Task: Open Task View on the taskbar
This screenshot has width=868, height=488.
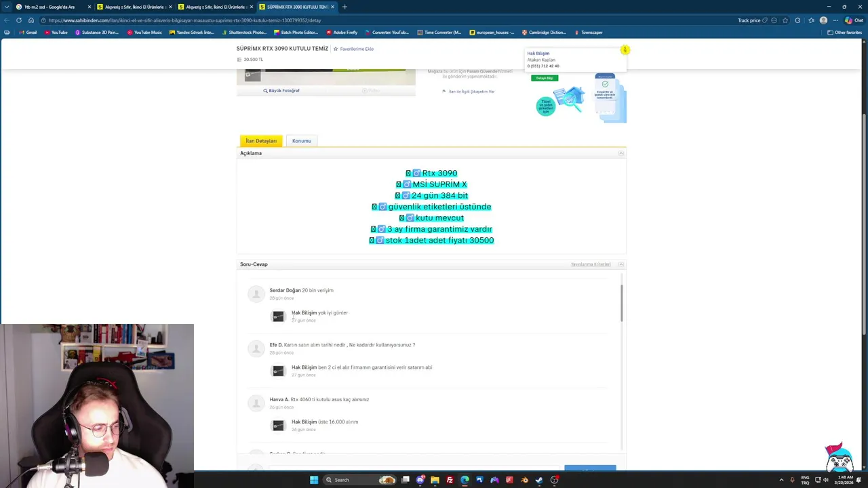Action: pos(405,480)
